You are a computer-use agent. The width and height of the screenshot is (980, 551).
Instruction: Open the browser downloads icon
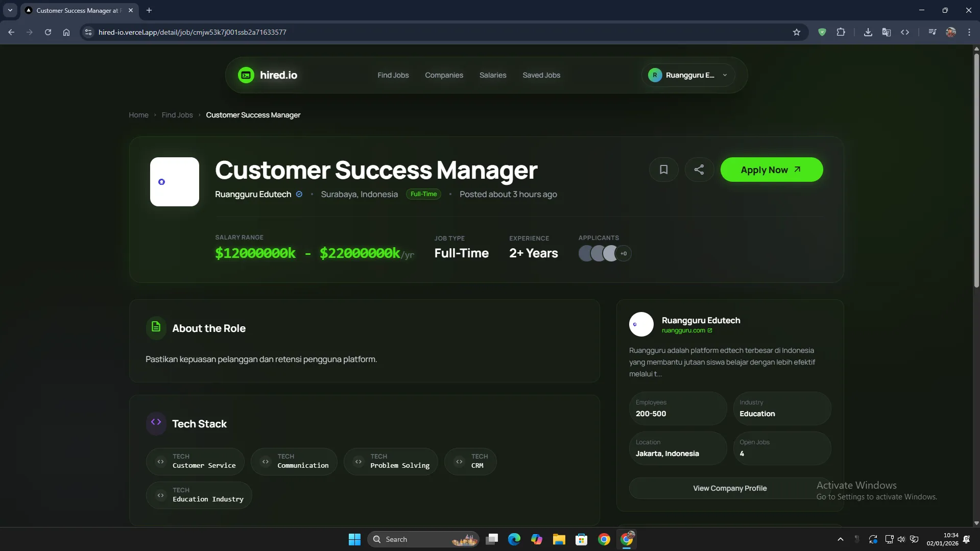pos(868,32)
